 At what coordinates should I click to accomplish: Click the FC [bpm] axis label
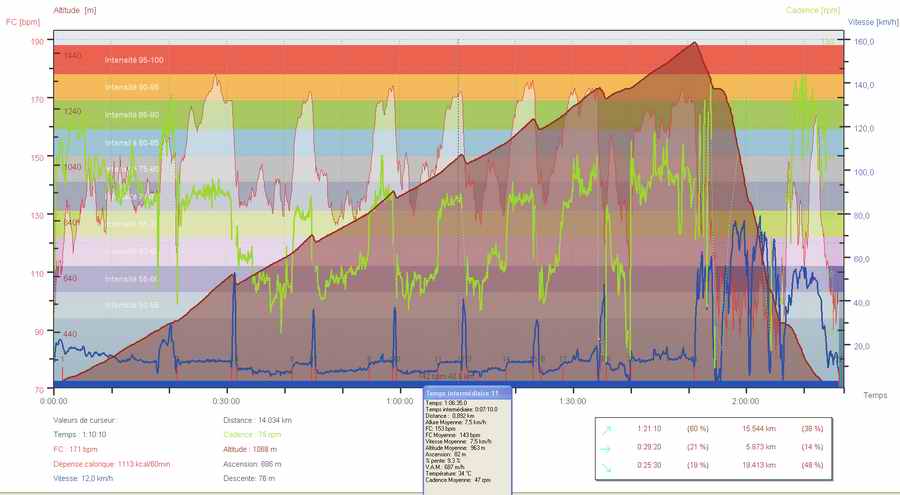click(x=21, y=21)
